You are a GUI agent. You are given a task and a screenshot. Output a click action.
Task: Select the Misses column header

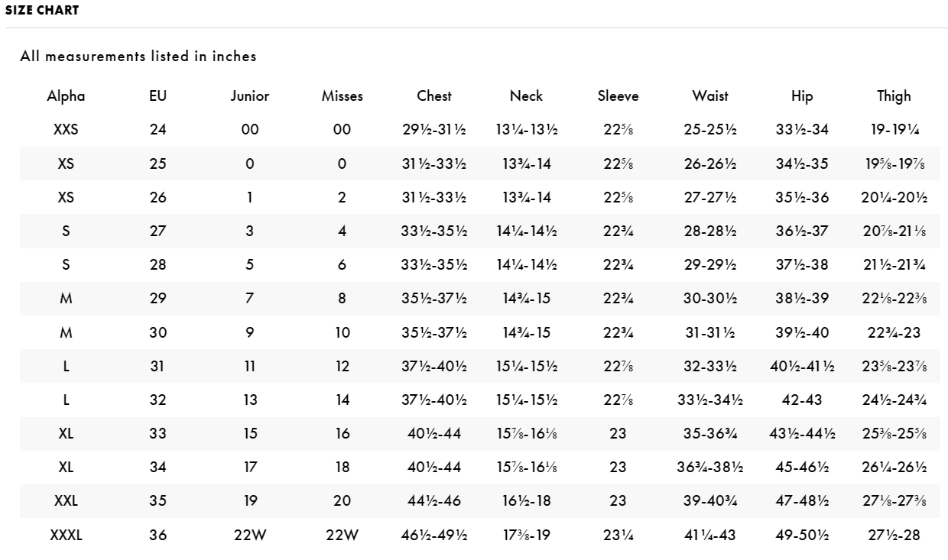[342, 96]
